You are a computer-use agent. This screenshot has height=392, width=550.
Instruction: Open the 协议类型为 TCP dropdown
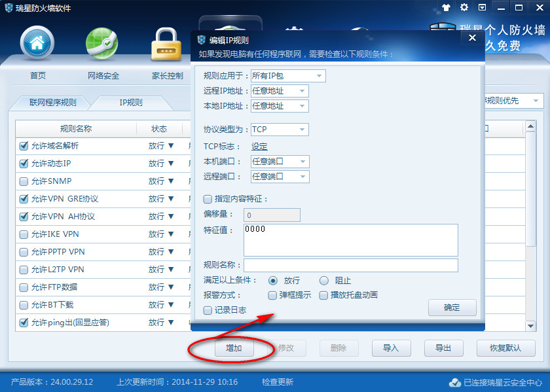pyautogui.click(x=302, y=130)
